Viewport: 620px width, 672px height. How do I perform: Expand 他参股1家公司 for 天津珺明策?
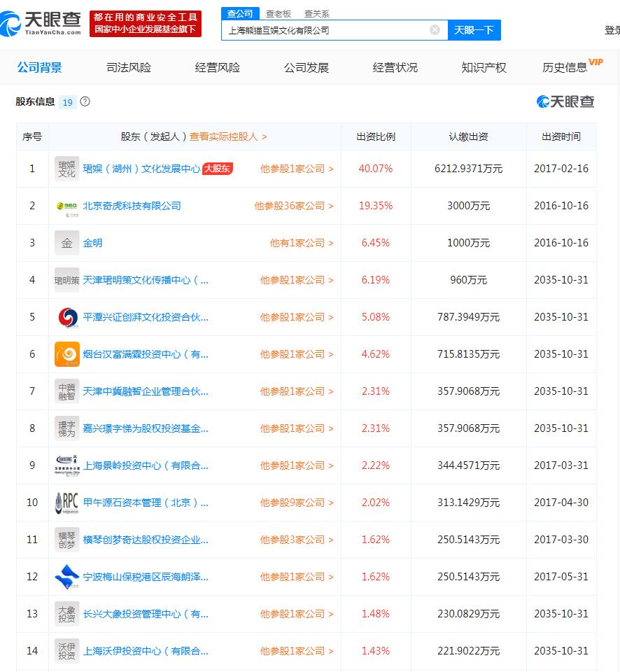297,280
